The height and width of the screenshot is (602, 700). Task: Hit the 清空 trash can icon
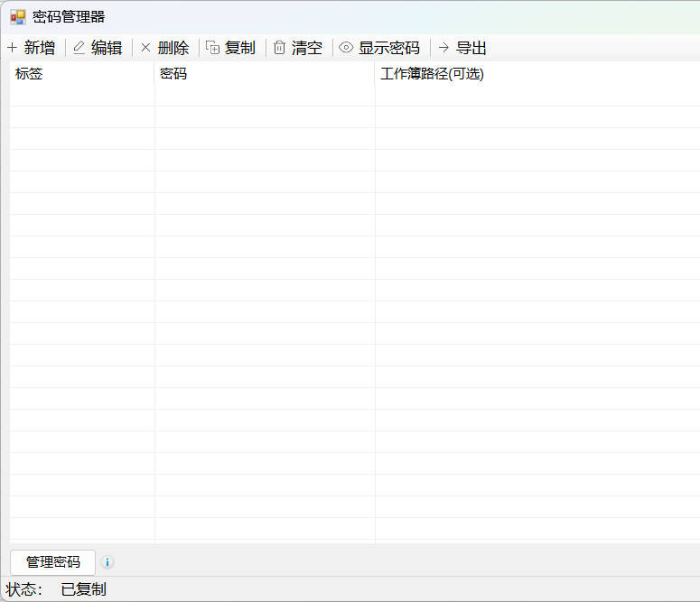[280, 48]
